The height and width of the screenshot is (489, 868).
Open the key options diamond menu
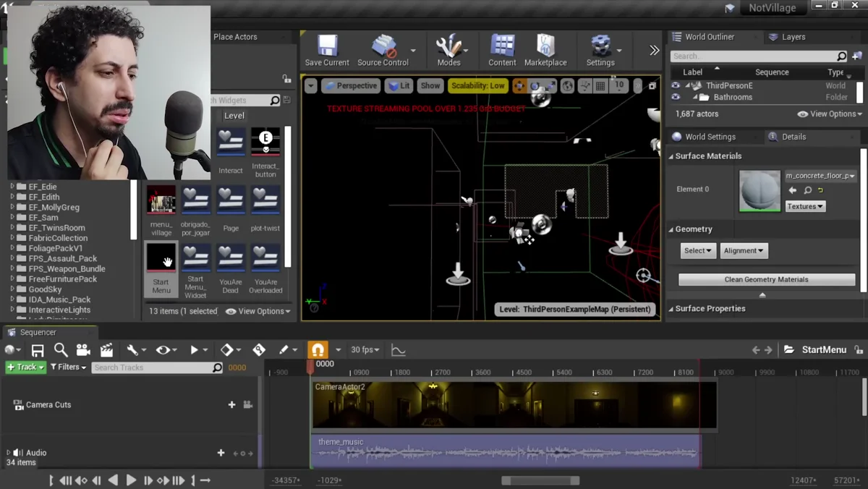coord(231,350)
